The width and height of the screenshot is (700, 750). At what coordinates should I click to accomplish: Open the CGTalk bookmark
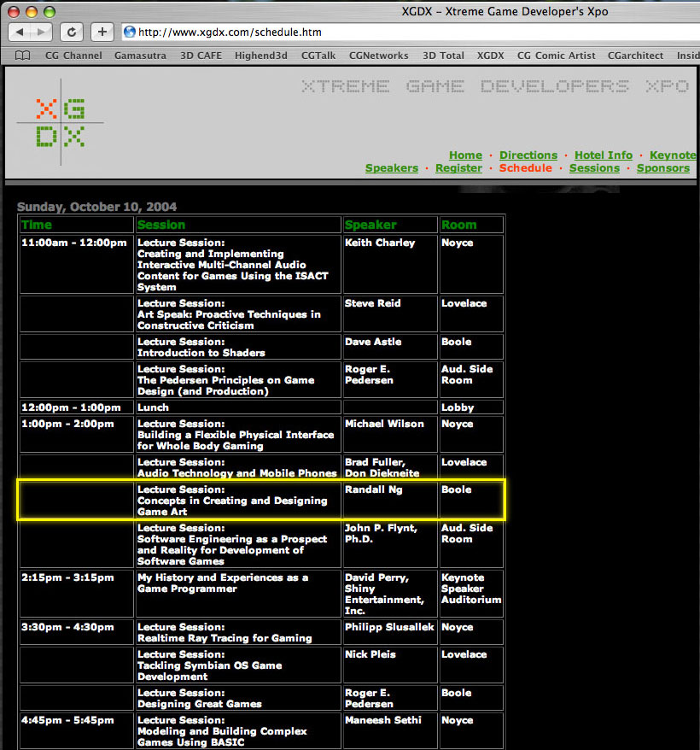(x=319, y=56)
